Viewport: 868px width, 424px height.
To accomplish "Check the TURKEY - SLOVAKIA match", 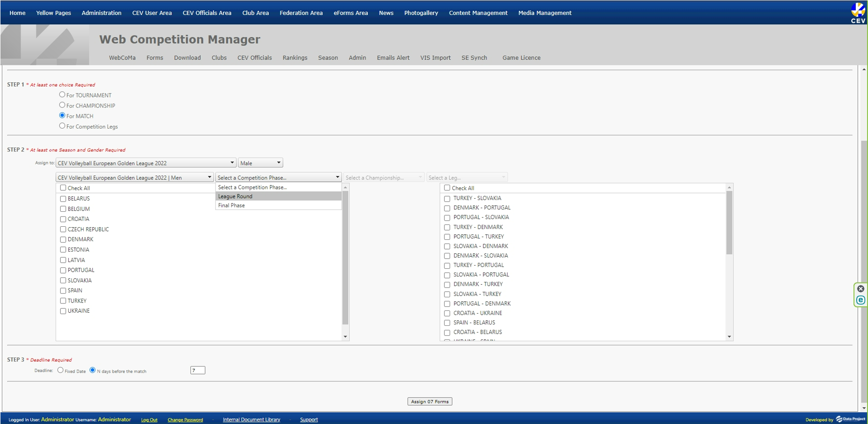I will pos(447,199).
